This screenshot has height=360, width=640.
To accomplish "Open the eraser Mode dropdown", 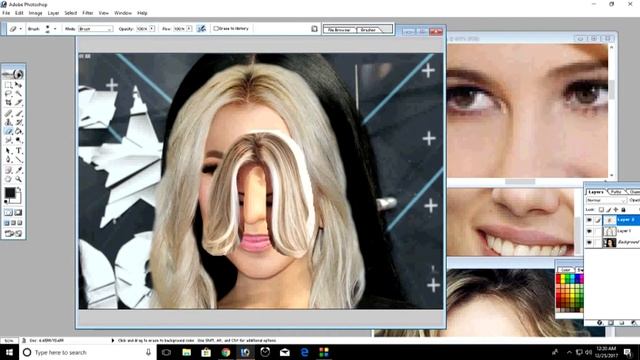I will tap(96, 29).
